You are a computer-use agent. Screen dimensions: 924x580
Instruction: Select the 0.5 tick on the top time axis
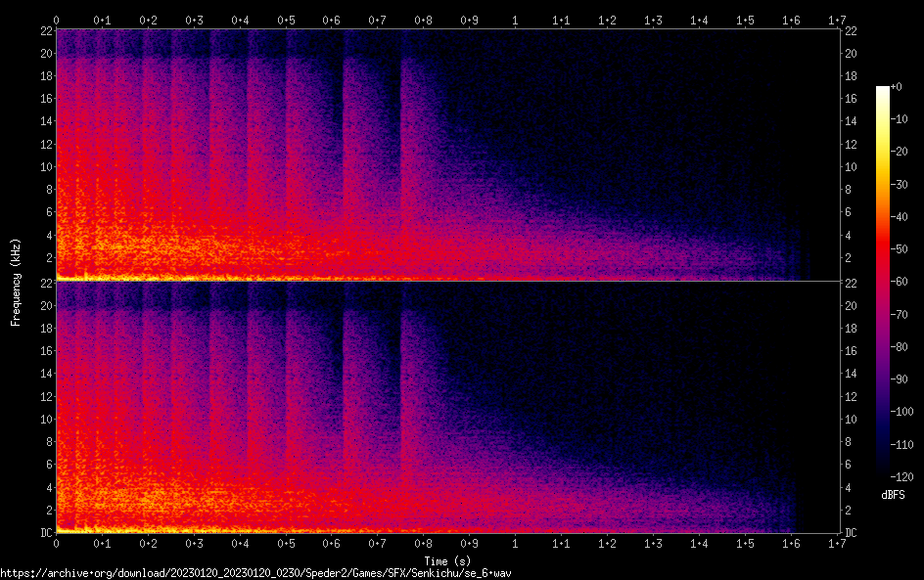[286, 20]
